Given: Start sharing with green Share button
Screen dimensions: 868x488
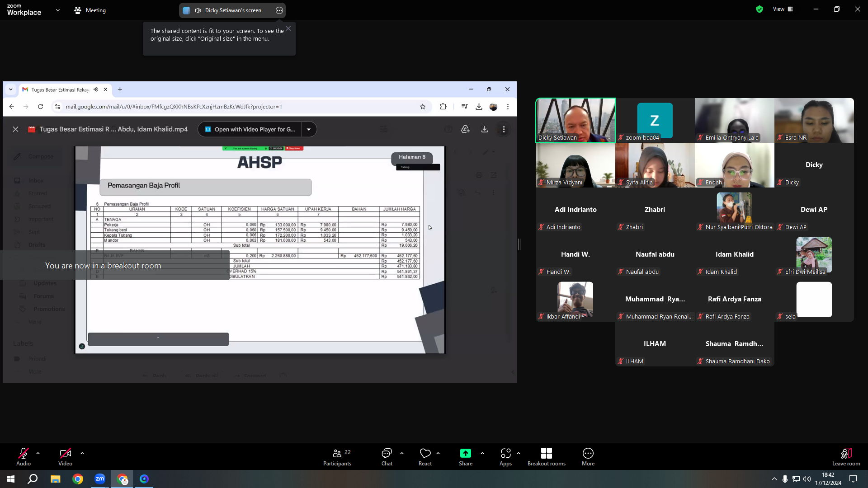Looking at the screenshot, I should (x=466, y=456).
